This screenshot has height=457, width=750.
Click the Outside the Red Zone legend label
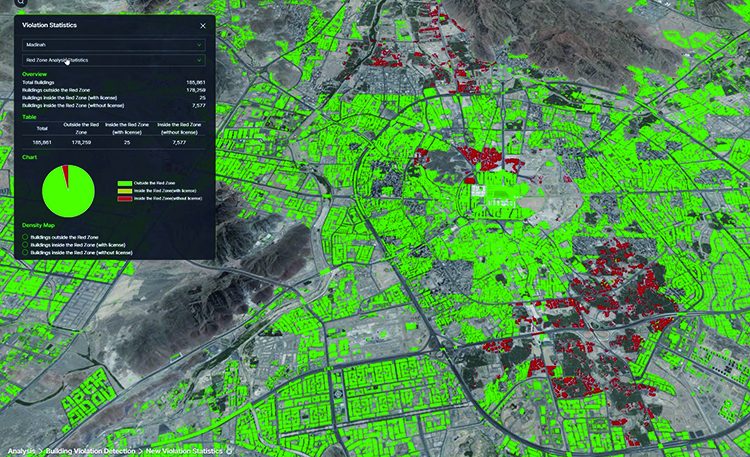point(154,183)
